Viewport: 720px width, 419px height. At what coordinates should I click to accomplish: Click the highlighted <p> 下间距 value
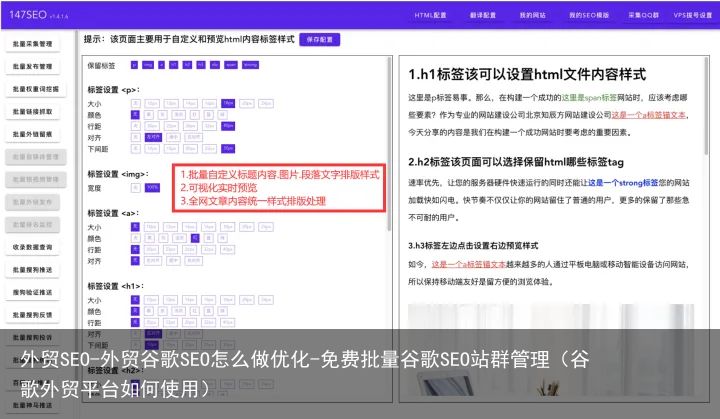click(228, 148)
